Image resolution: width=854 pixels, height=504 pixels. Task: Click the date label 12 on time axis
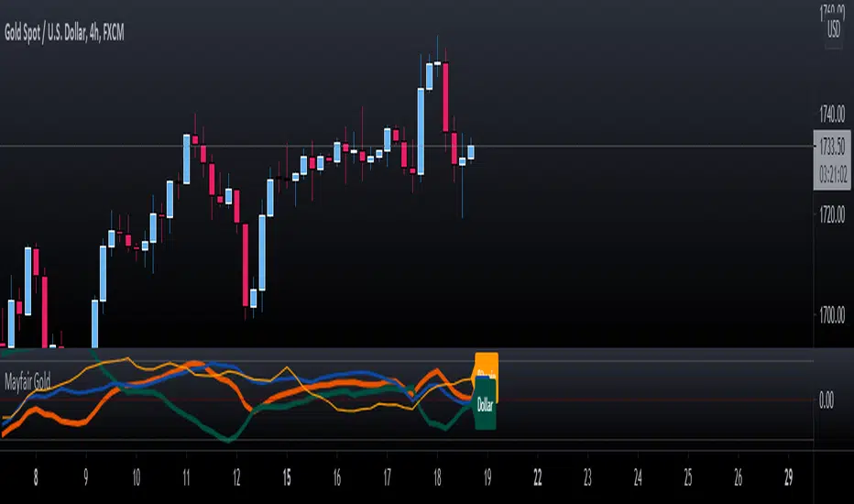click(236, 477)
